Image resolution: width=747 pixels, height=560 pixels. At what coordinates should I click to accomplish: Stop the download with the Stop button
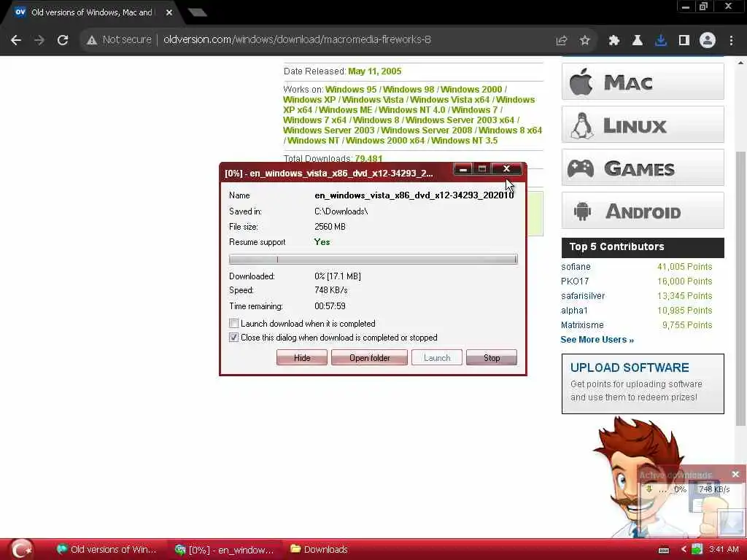pyautogui.click(x=492, y=357)
